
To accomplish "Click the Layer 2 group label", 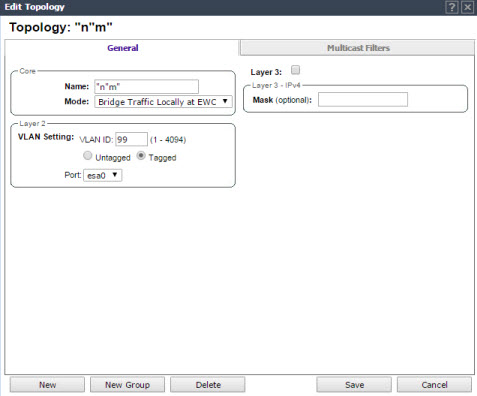I will 32,124.
